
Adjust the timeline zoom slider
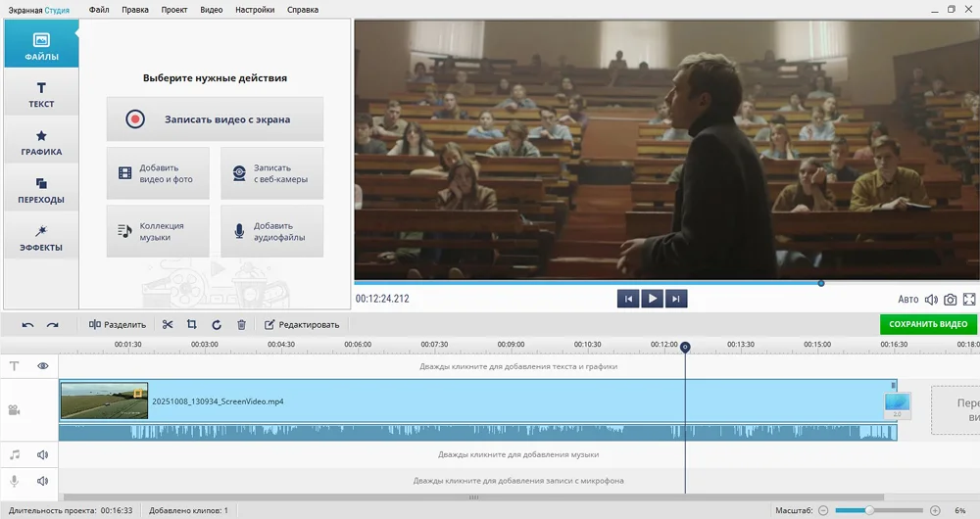coord(869,510)
